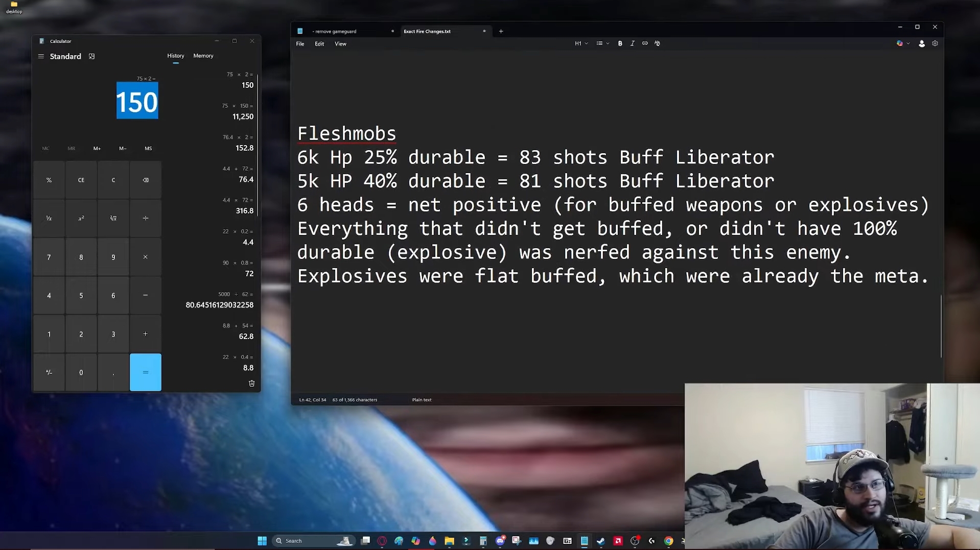This screenshot has height=550, width=980.
Task: Open the Calculator navigation hamburger menu
Action: 41,57
